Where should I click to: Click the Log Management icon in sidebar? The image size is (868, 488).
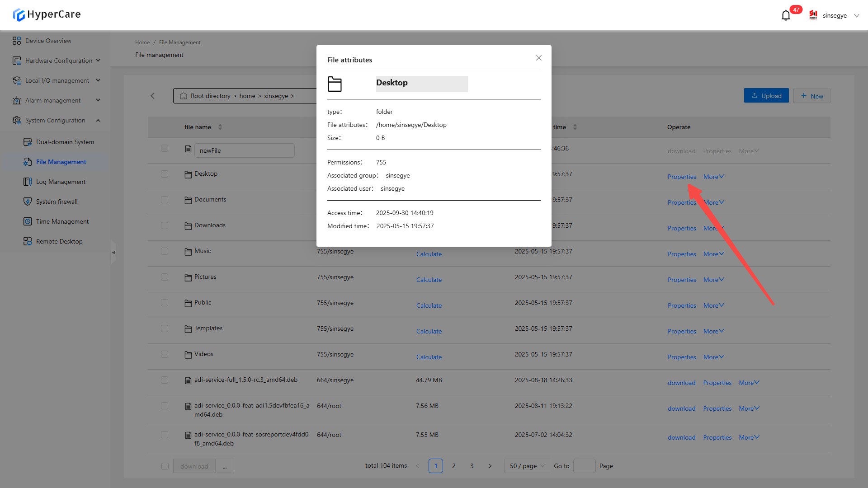point(28,182)
